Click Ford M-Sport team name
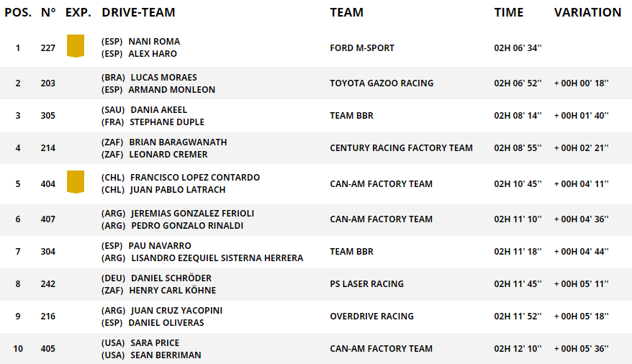632x364 pixels. click(x=362, y=48)
